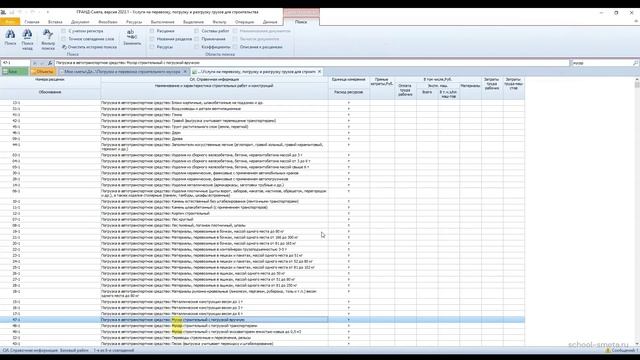
Task: Switch to the Выполнение ribbon tab
Action: tap(162, 22)
